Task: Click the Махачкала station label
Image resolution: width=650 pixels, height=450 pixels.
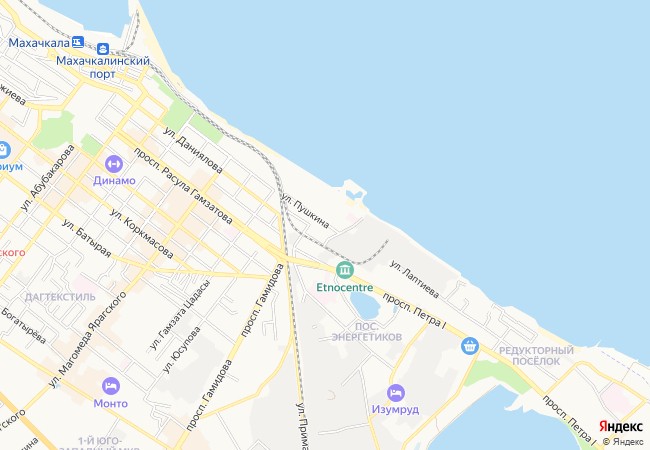Action: point(39,43)
